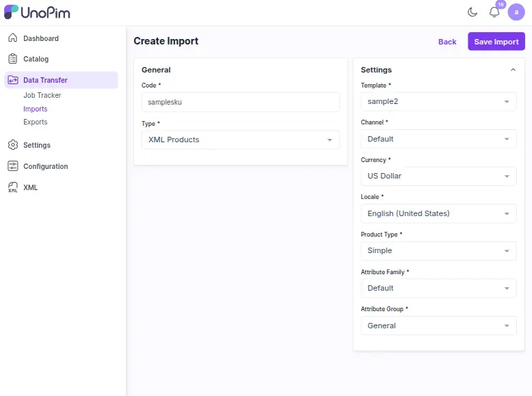This screenshot has width=532, height=396.
Task: Select the Imports submenu item
Action: [x=36, y=109]
